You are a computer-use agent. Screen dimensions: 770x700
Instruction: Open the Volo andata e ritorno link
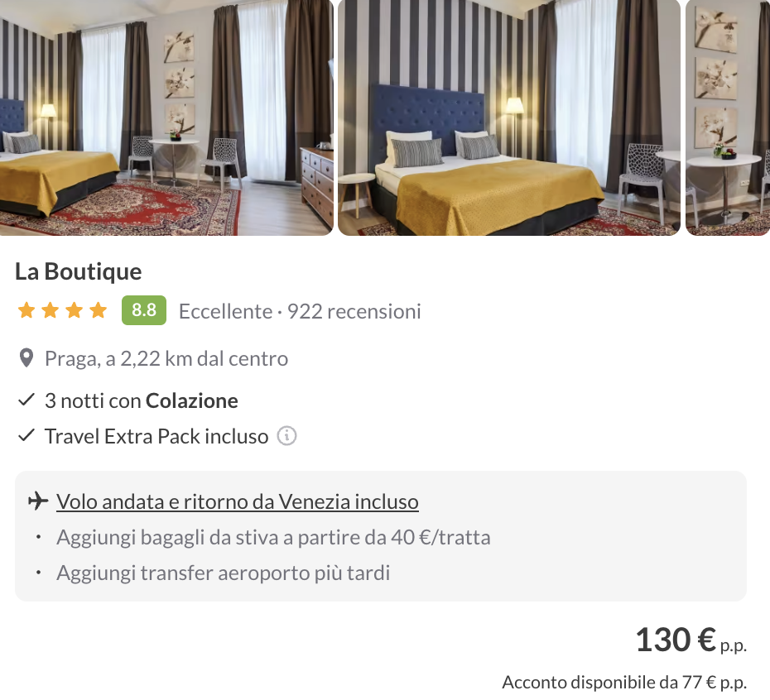click(x=237, y=501)
